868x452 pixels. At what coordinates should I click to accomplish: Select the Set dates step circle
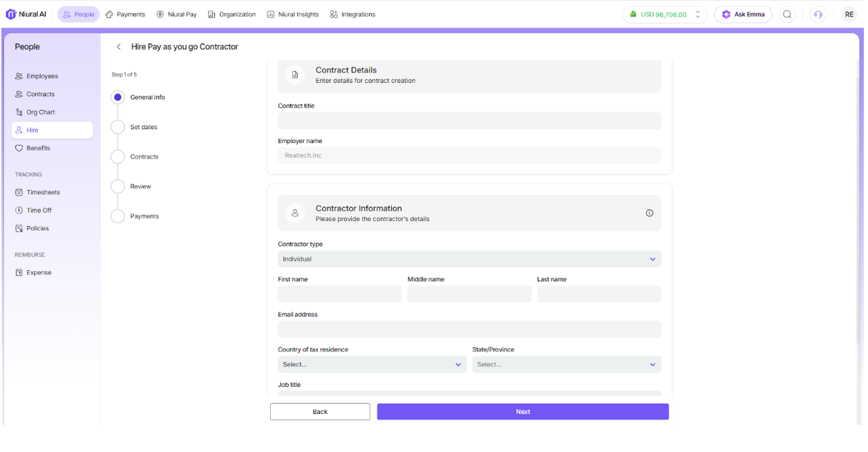pos(117,127)
